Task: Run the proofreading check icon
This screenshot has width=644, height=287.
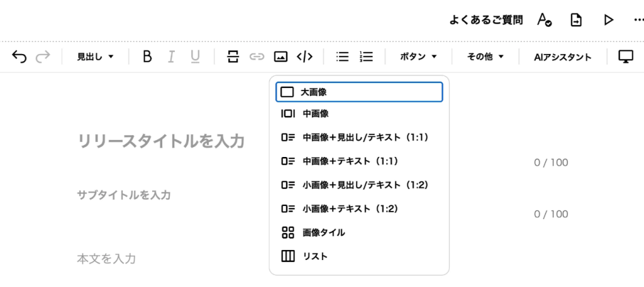Action: point(545,19)
